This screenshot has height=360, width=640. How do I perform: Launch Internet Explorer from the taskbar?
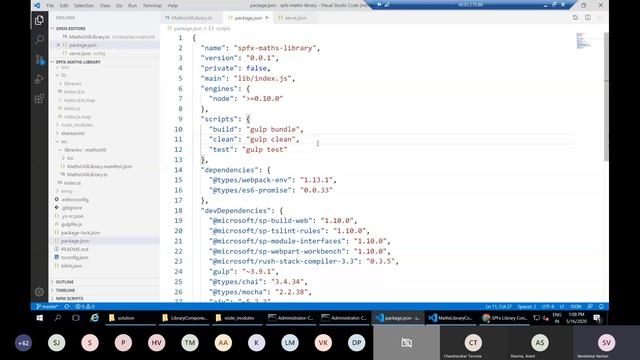pos(94,318)
